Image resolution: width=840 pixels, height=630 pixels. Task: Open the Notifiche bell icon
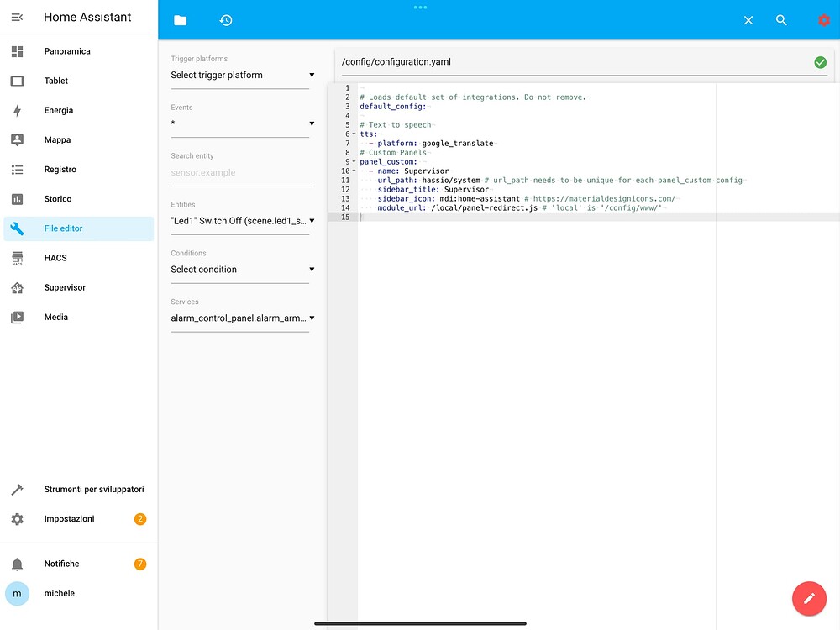17,564
